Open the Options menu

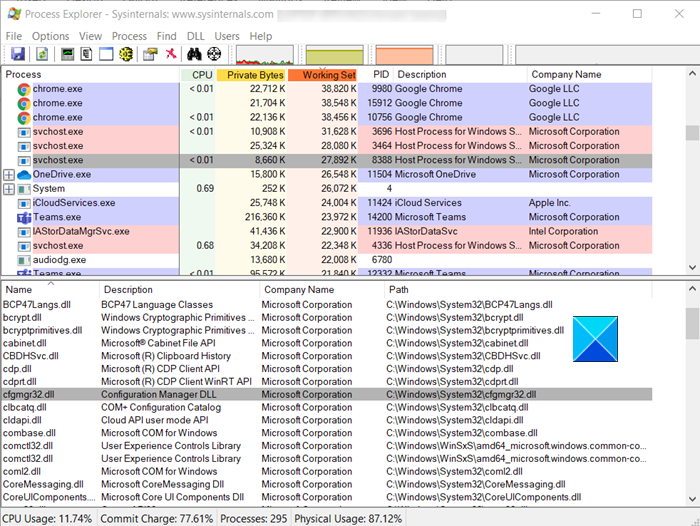(50, 36)
